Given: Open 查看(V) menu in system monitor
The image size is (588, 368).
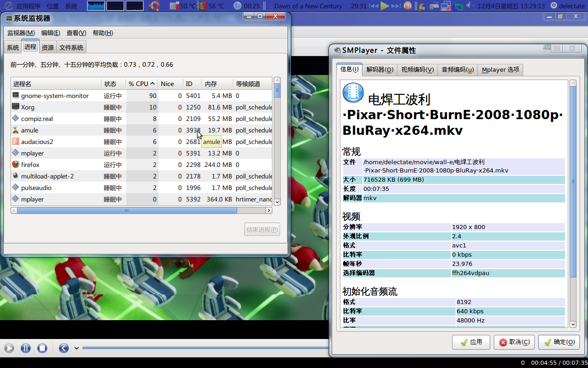Looking at the screenshot, I should click(76, 33).
